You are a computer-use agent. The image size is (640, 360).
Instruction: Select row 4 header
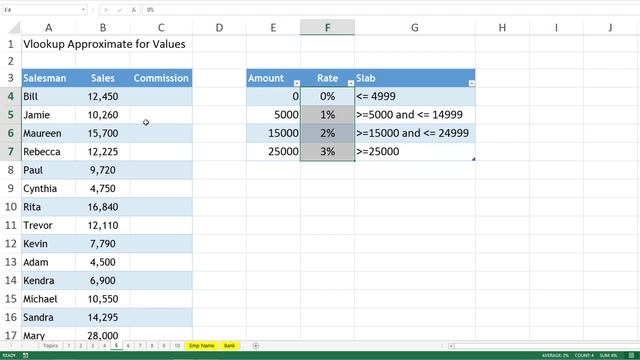11,96
